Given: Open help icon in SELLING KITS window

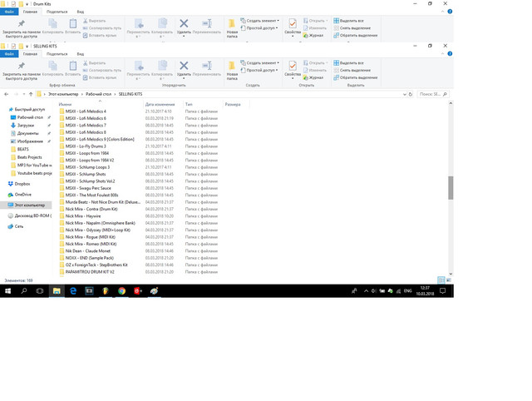Looking at the screenshot, I should [450, 53].
